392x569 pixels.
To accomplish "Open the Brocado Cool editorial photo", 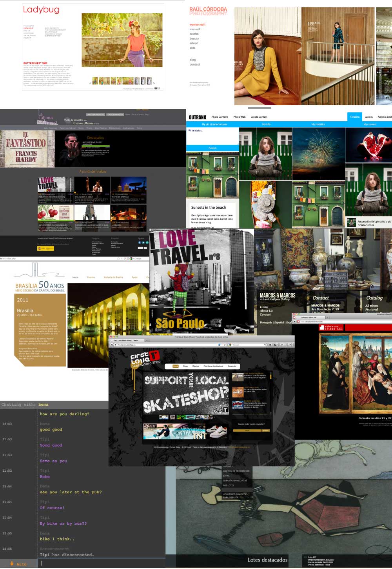I will click(x=338, y=56).
